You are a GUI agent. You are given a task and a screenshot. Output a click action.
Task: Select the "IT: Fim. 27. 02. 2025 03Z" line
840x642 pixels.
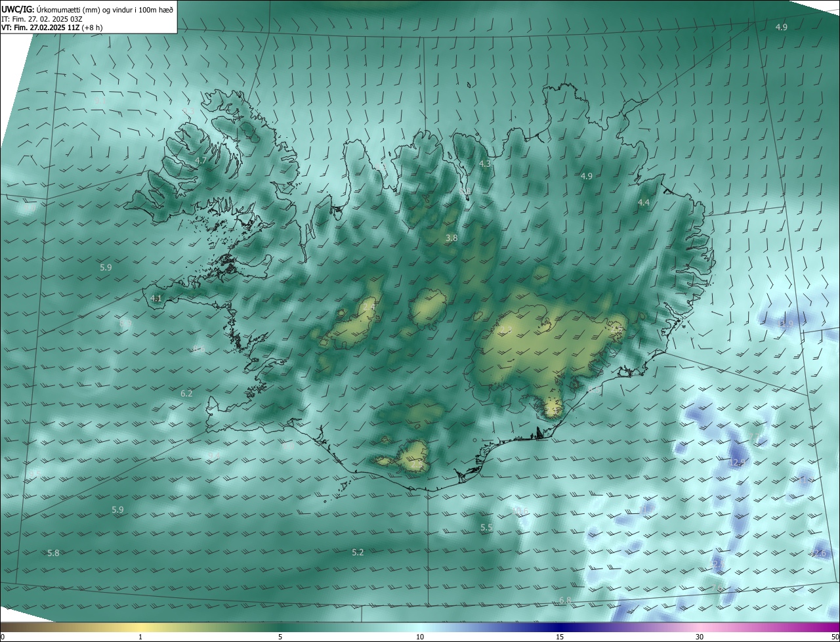(x=41, y=19)
